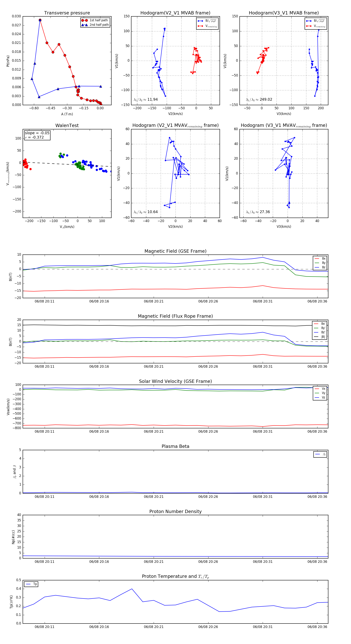The image size is (351, 644).
Task: Click 'Magnetic Field (GSE Frame)' title
Action: tap(175, 251)
